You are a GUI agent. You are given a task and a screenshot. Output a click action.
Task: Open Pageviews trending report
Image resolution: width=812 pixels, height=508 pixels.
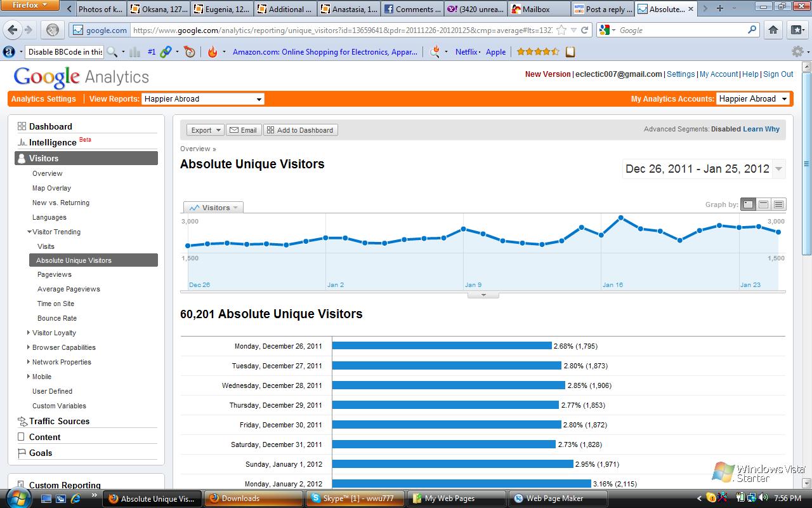[55, 274]
